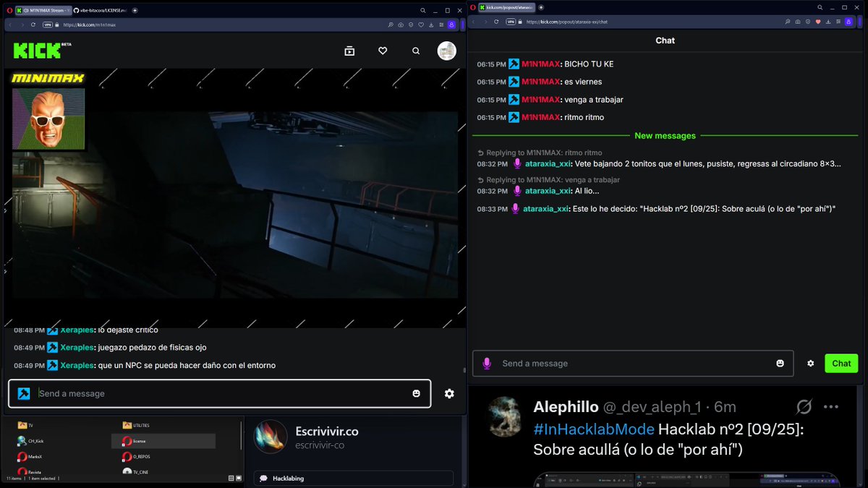Open easy setup menu in left browser window
This screenshot has width=868, height=488.
[441, 25]
